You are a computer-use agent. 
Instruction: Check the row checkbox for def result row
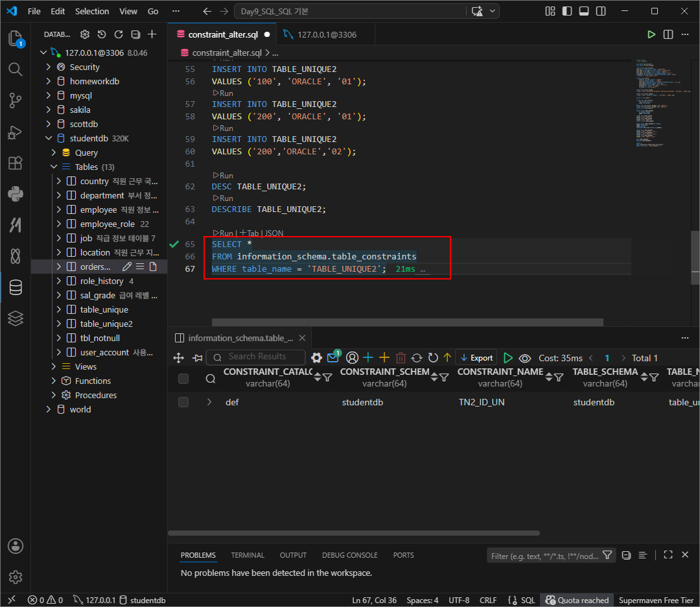tap(183, 402)
